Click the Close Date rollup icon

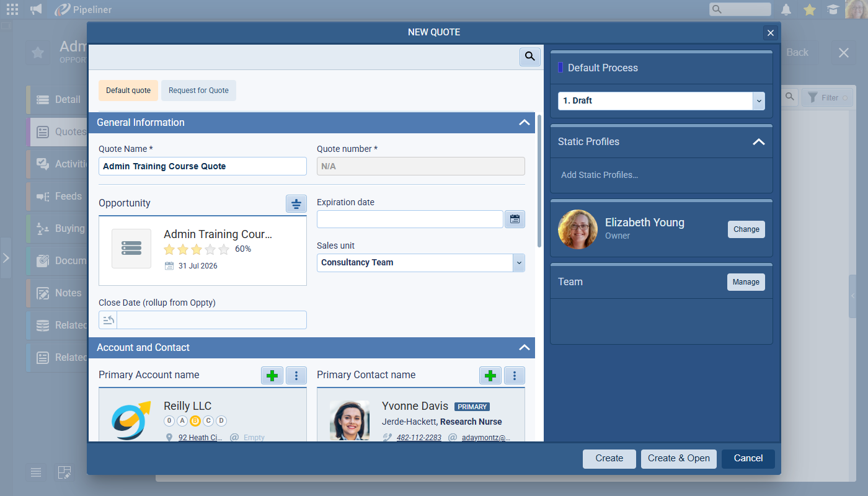tap(108, 320)
